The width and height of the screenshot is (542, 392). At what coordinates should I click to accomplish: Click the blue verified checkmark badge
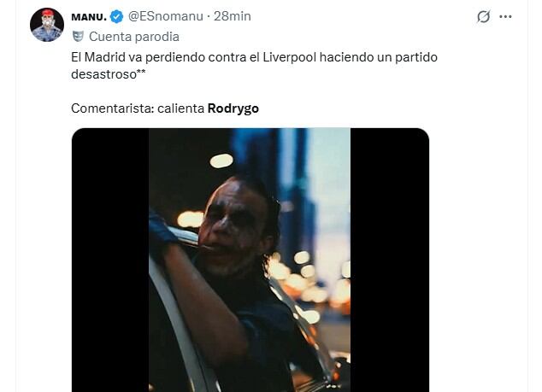[x=116, y=17]
